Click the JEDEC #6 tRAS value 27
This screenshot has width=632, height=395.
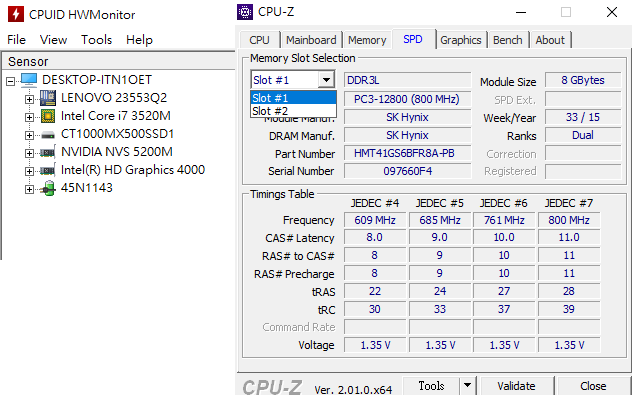click(504, 291)
